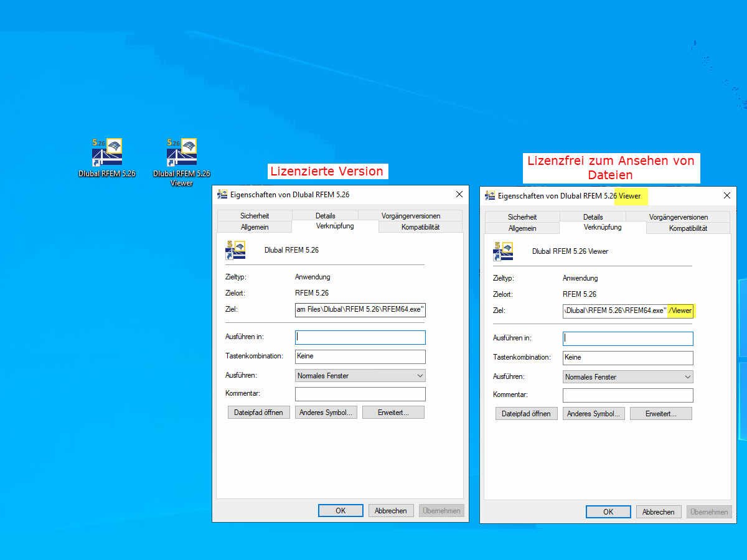Screen dimensions: 747x560
Task: Click Anderes Symbol... in the RFEM 5.26 window
Action: (x=326, y=413)
